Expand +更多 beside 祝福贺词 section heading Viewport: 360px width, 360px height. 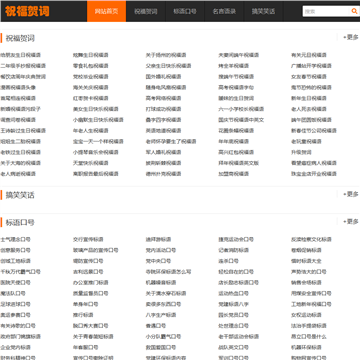[x=351, y=37]
